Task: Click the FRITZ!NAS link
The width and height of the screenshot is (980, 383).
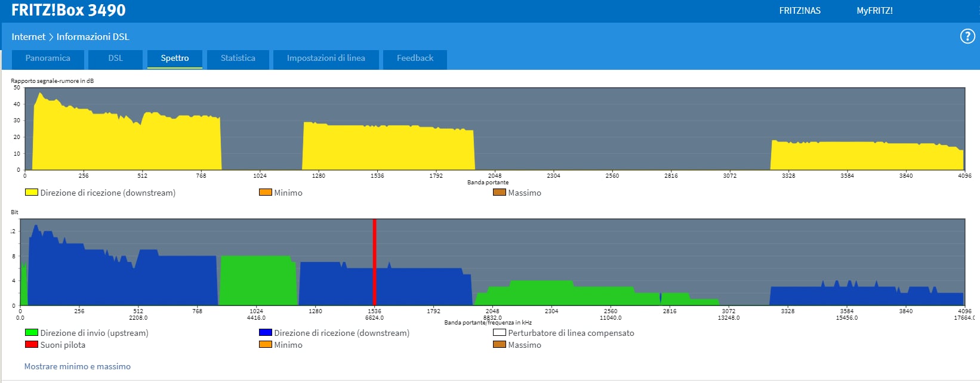Action: click(x=799, y=11)
